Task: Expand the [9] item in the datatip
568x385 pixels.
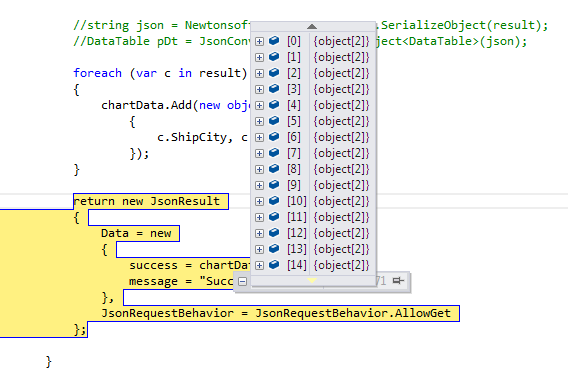Action: click(259, 185)
